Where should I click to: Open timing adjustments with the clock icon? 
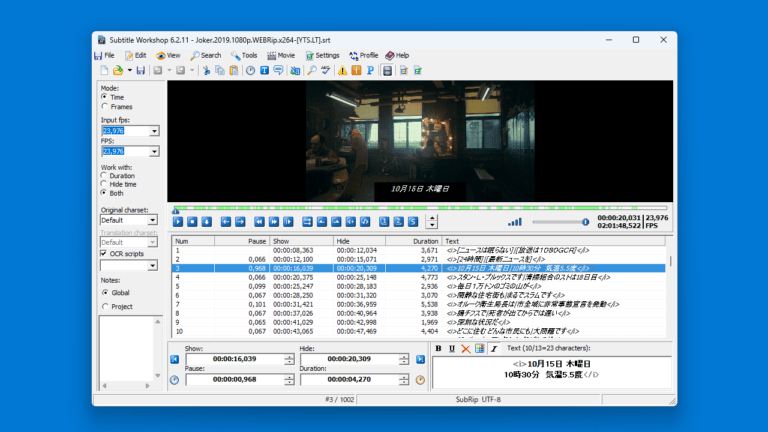[x=250, y=71]
